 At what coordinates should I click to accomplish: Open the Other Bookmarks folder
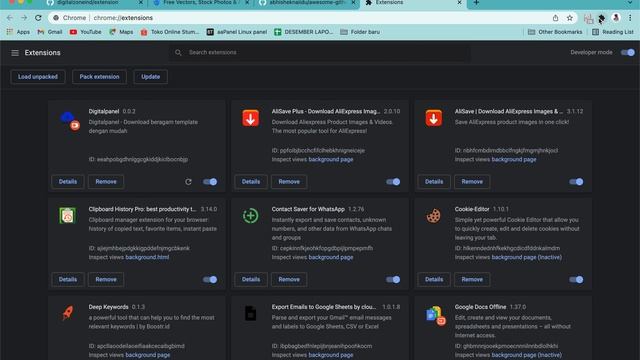(x=555, y=32)
